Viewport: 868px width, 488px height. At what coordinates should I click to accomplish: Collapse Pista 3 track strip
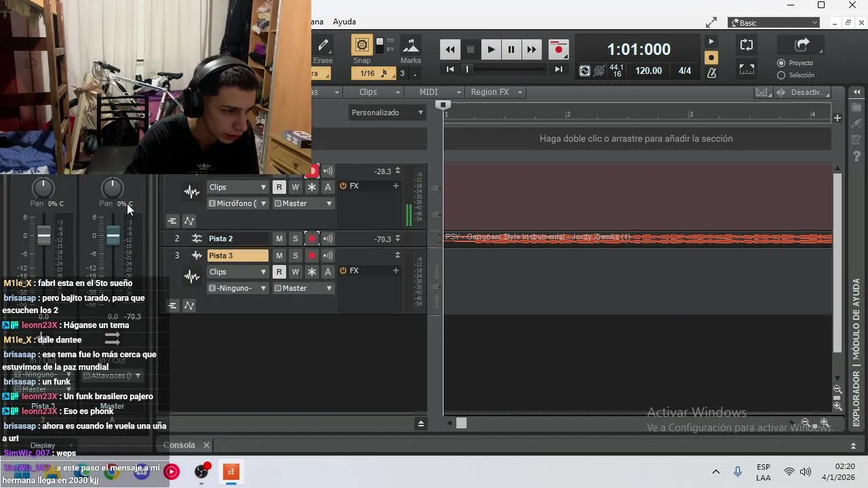click(397, 256)
